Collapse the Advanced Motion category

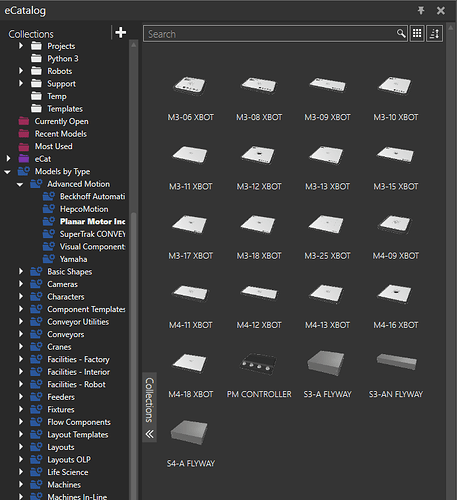[20, 184]
